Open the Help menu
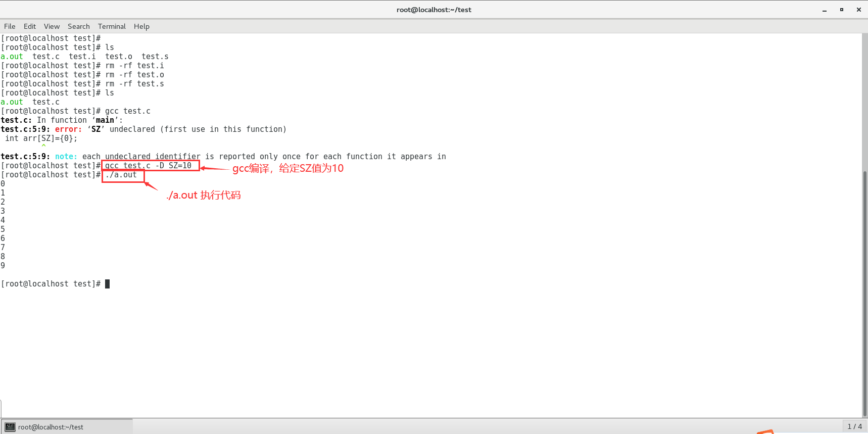Screen dimensions: 868x434 [x=141, y=26]
